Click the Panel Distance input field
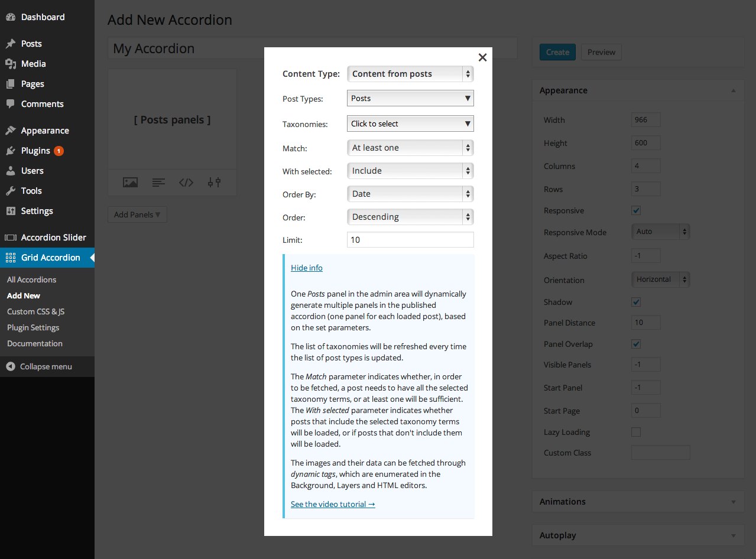This screenshot has width=756, height=559. pos(645,323)
